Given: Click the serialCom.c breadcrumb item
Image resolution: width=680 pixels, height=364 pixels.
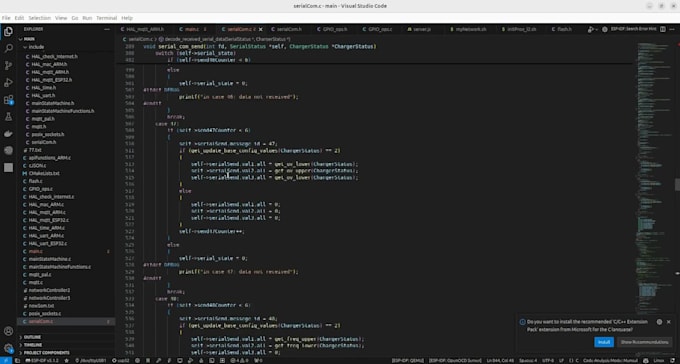Looking at the screenshot, I should [x=141, y=39].
